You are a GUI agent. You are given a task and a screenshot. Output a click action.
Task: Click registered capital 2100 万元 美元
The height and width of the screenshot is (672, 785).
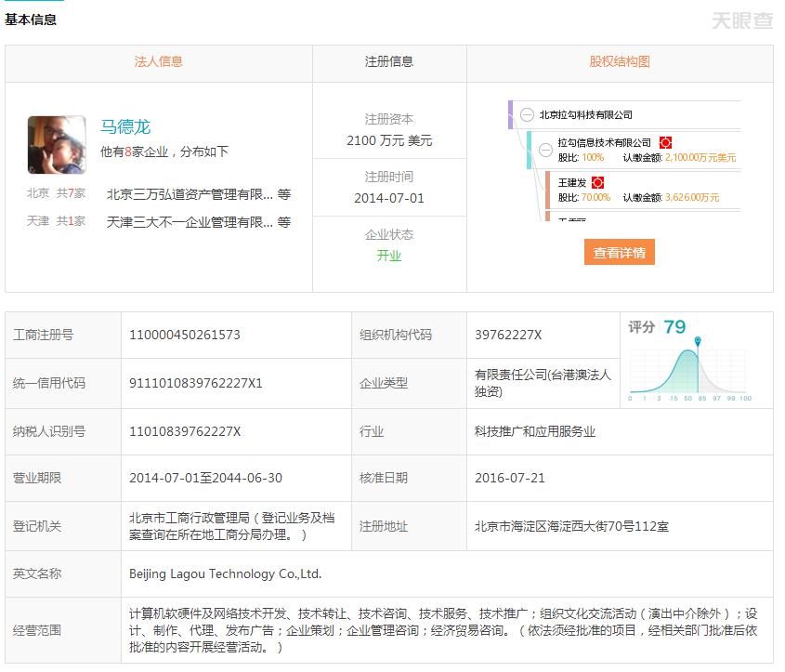[x=389, y=140]
